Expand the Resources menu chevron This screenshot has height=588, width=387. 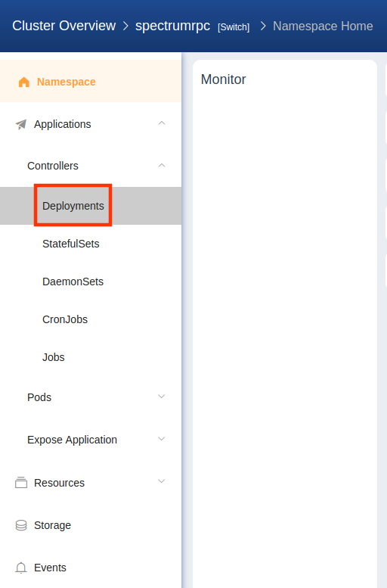coord(162,481)
